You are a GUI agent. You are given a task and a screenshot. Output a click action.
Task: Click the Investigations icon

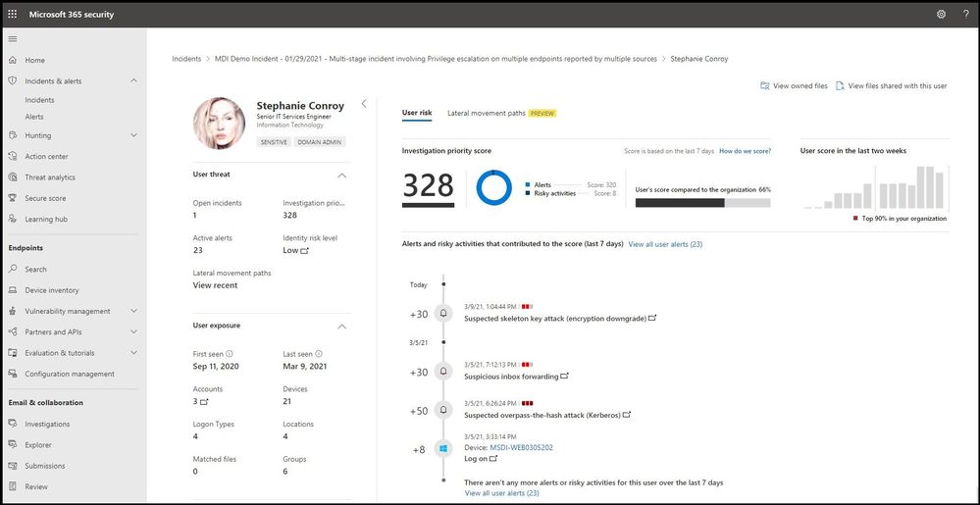click(x=13, y=424)
